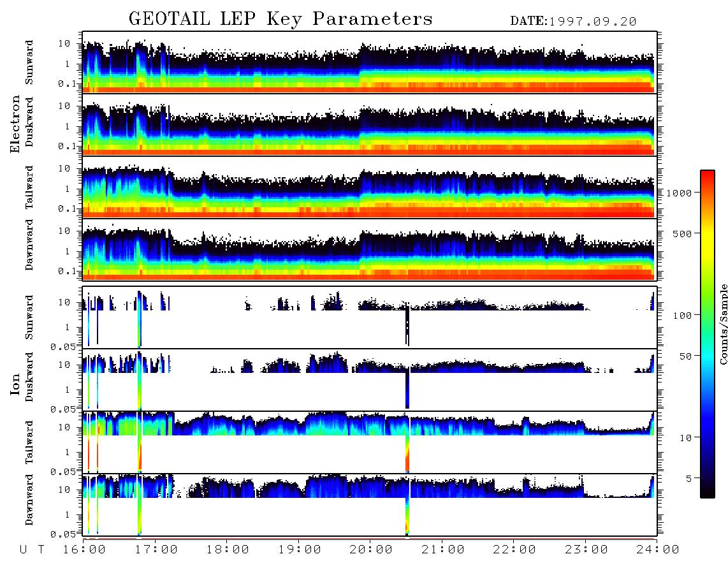Screen dimensions: 728x561
Task: Click the 100 colorbar tick label
Action: [x=683, y=316]
